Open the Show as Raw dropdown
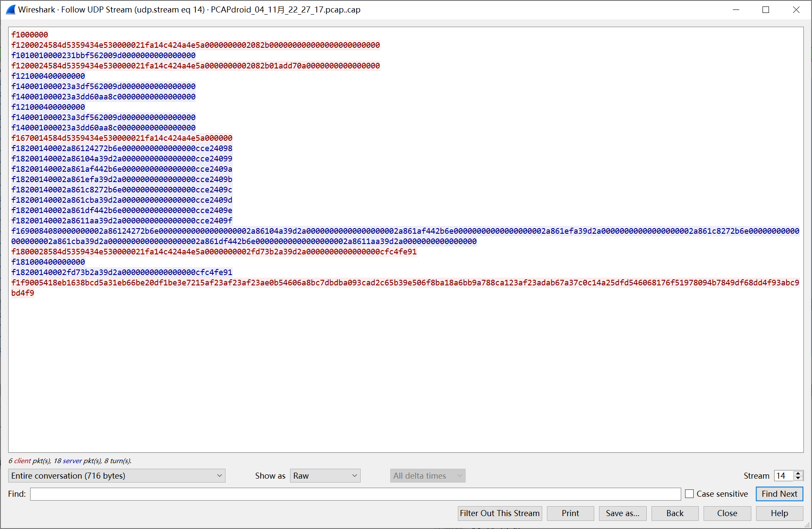This screenshot has height=529, width=812. click(x=325, y=476)
